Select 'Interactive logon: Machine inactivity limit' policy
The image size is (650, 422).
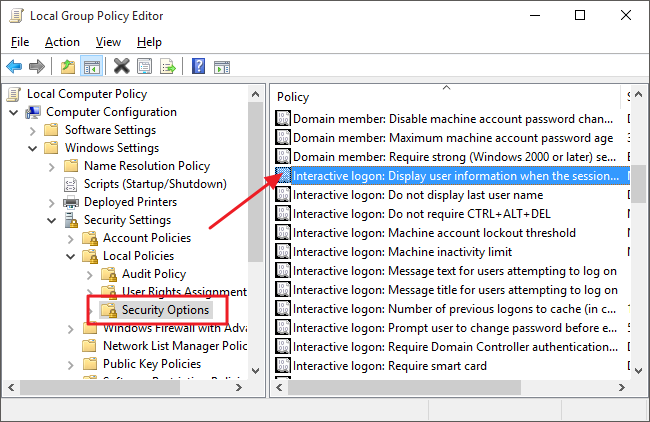click(x=402, y=251)
